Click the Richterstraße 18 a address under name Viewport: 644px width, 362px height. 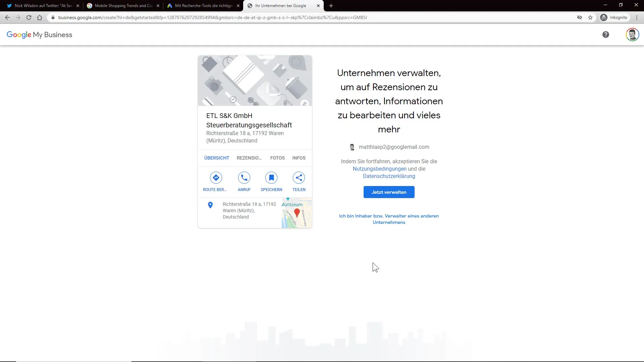pyautogui.click(x=245, y=137)
